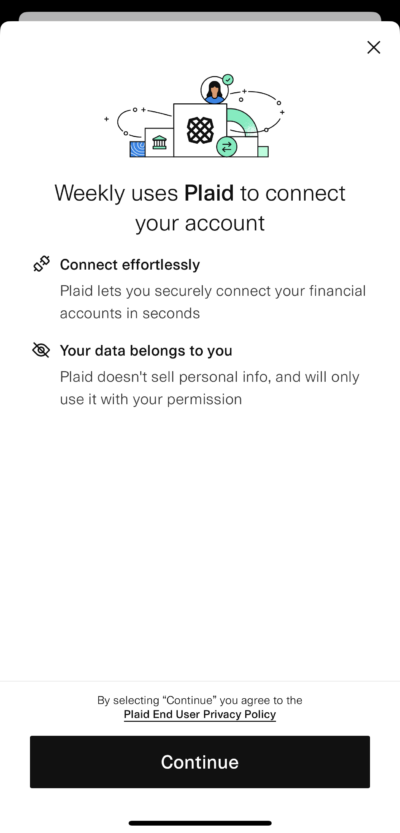Viewport: 400px width, 833px height.
Task: Tap the bank building icon
Action: 159,142
